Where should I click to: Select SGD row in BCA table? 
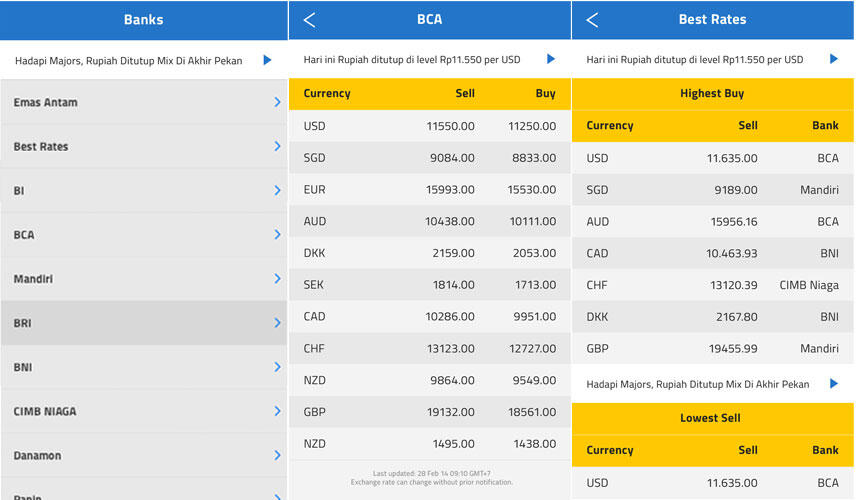[x=430, y=158]
